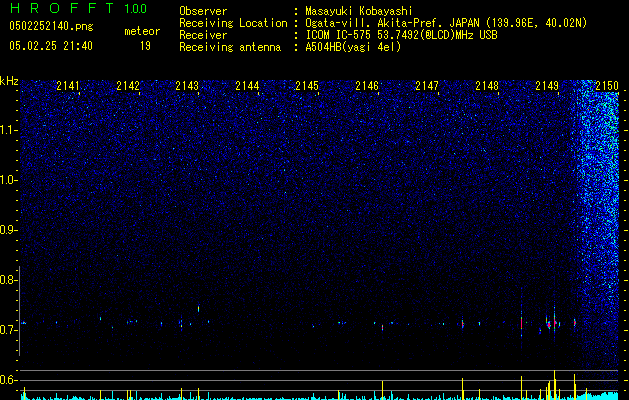Viewport: 629px width, 400px height.
Task: Click the 2147 time axis label
Action: pyautogui.click(x=427, y=86)
